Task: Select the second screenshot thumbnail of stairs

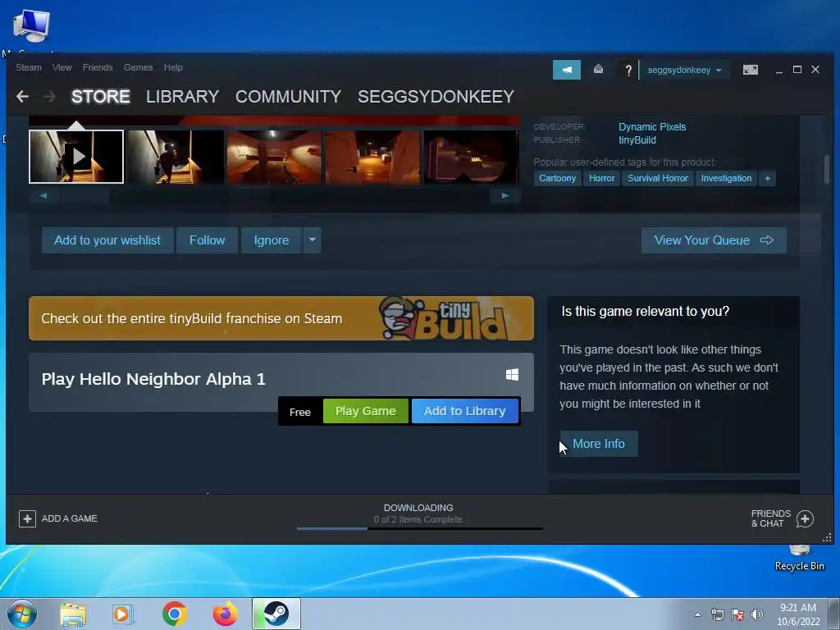Action: tap(176, 157)
